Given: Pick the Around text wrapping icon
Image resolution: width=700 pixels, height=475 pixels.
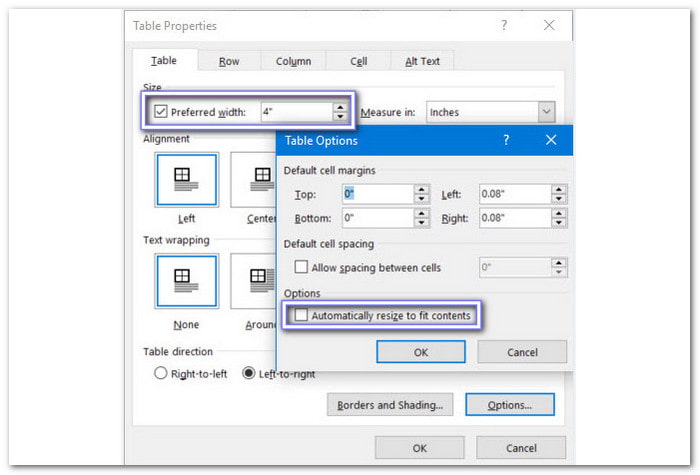Looking at the screenshot, I should (x=254, y=281).
